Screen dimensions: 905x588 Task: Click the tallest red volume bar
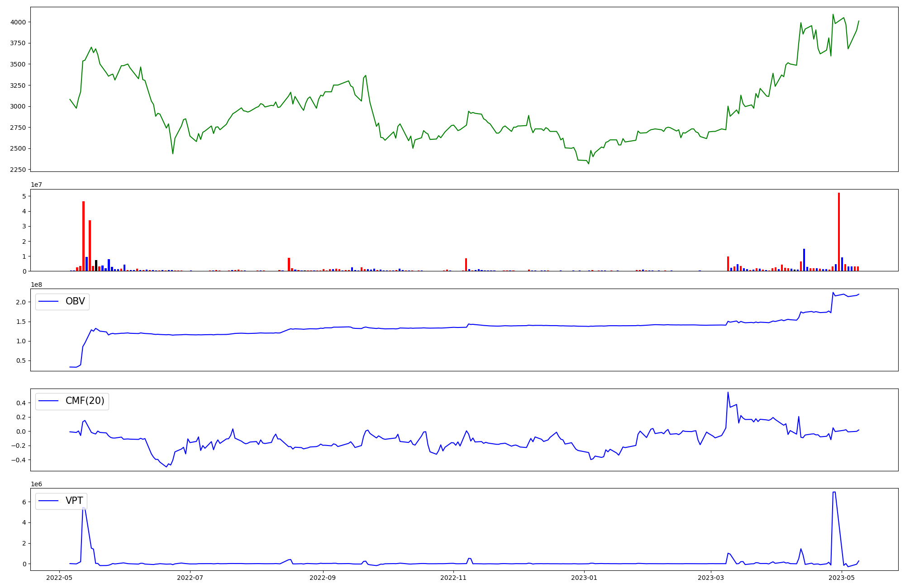838,232
